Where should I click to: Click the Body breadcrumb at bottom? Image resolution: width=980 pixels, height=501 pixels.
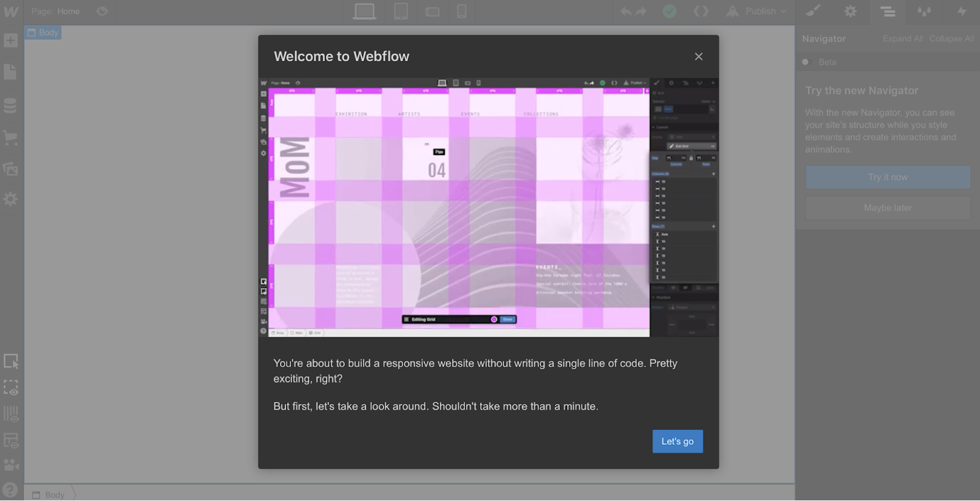click(48, 495)
